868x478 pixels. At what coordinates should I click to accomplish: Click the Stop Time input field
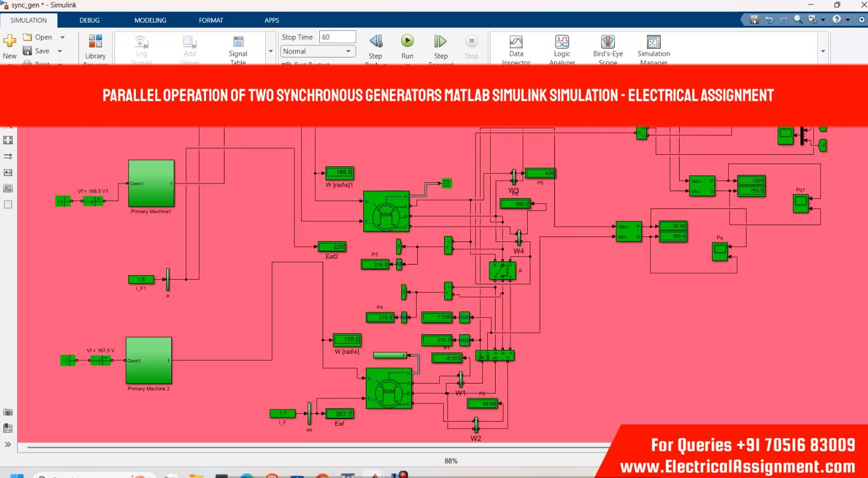tap(338, 37)
